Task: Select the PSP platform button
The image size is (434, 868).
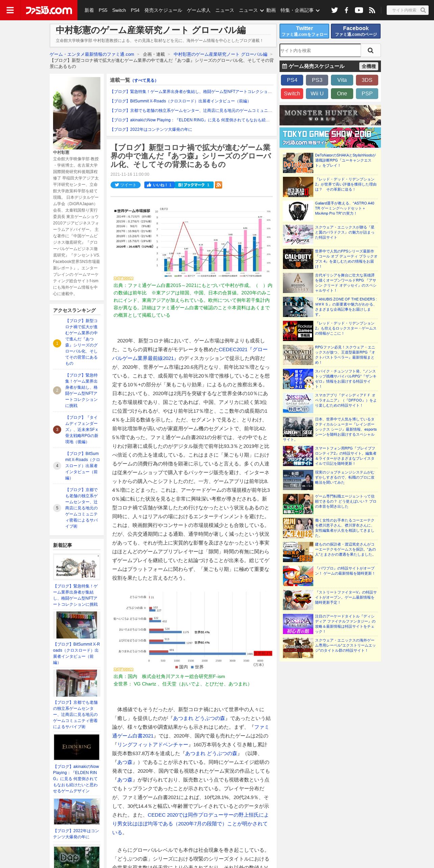Action: [x=367, y=94]
